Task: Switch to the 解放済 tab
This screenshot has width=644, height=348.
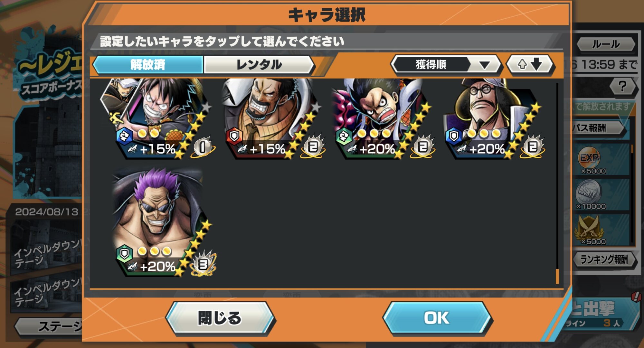Action: tap(148, 64)
